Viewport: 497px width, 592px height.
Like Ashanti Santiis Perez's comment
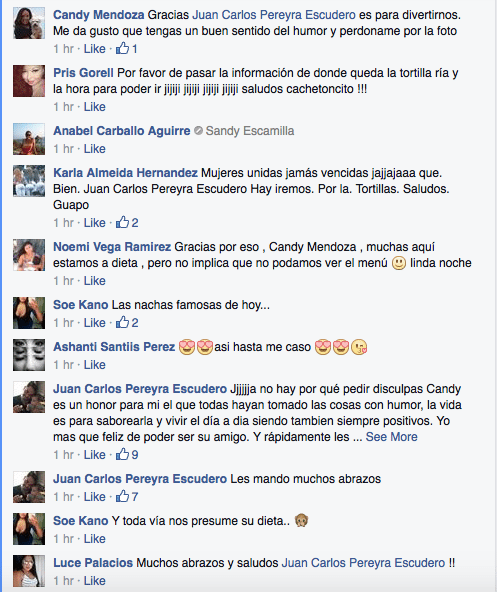click(94, 365)
